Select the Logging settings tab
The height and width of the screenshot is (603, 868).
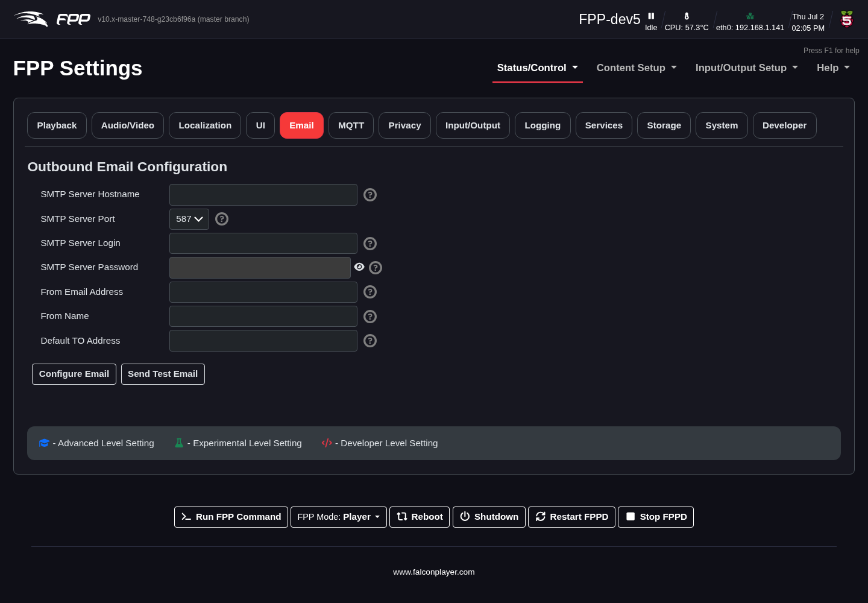click(x=542, y=125)
